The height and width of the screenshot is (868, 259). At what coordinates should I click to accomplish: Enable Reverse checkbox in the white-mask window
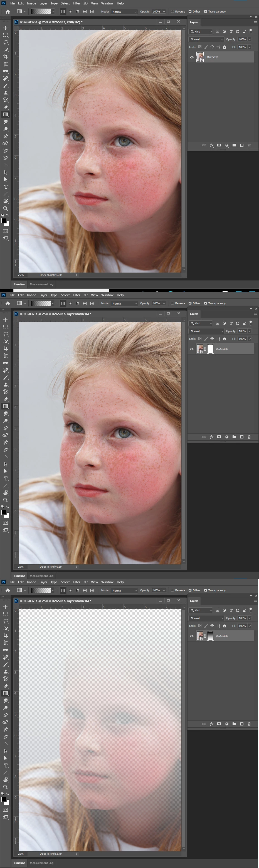pyautogui.click(x=172, y=303)
